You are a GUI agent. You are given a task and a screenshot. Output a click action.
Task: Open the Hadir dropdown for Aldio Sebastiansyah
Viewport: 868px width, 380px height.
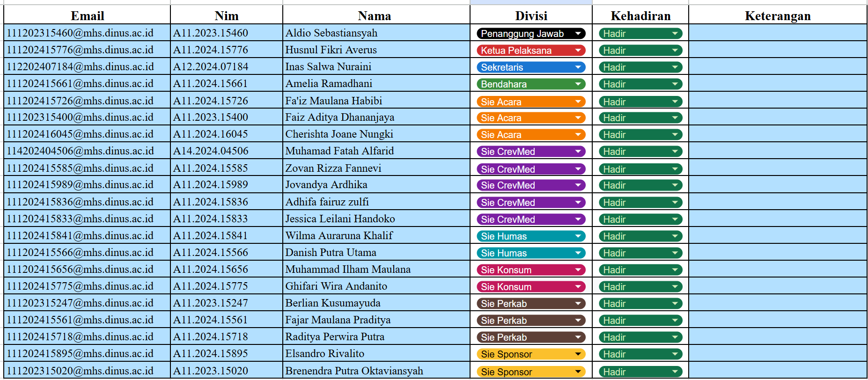pos(640,34)
